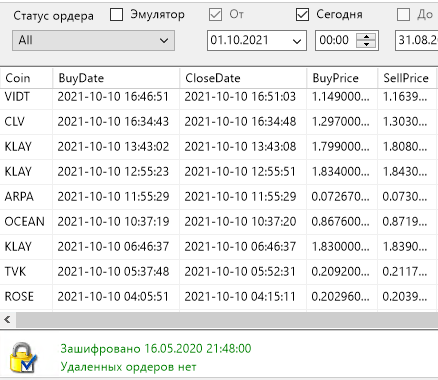Select the OCEAN coin row
The image size is (438, 380).
(x=219, y=222)
